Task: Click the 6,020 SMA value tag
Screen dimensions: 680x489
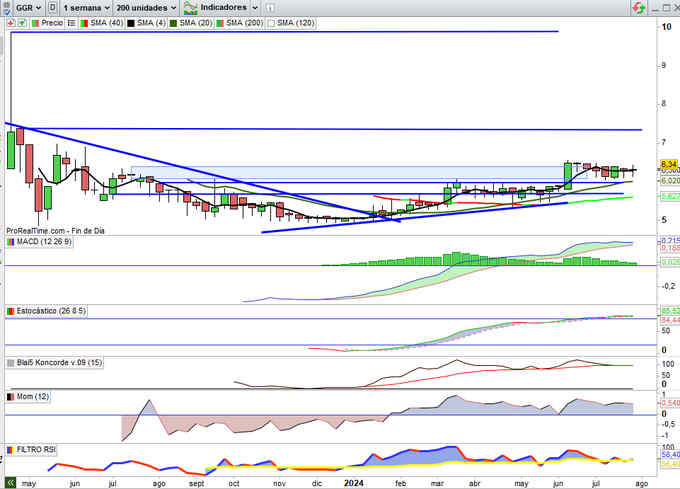Action: click(670, 180)
